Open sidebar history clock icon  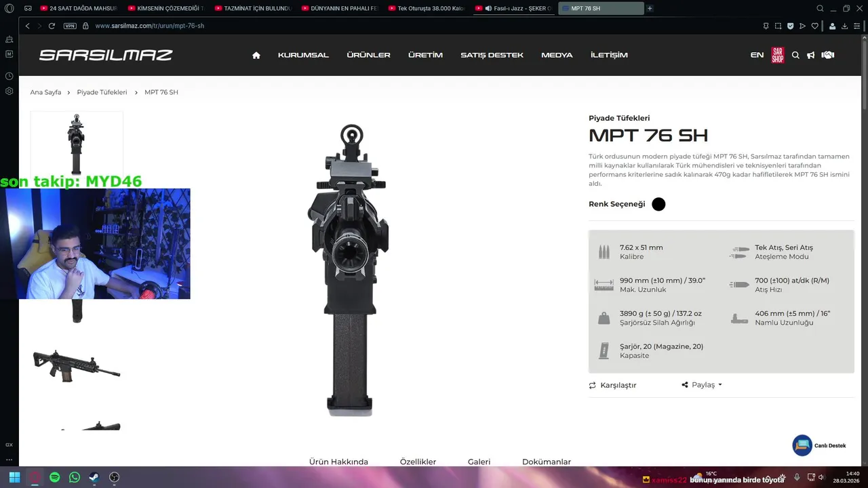[9, 77]
